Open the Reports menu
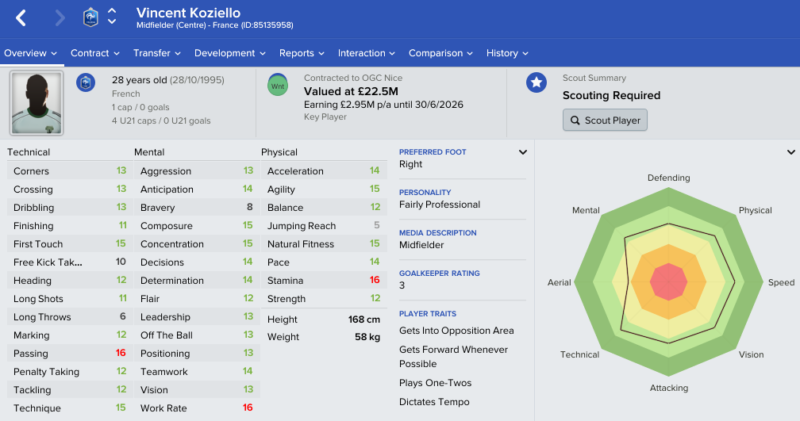The height and width of the screenshot is (421, 800). tap(302, 53)
